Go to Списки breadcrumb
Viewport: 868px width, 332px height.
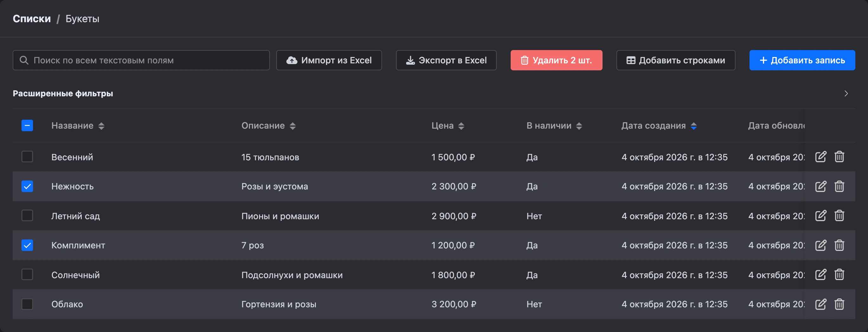(x=32, y=19)
